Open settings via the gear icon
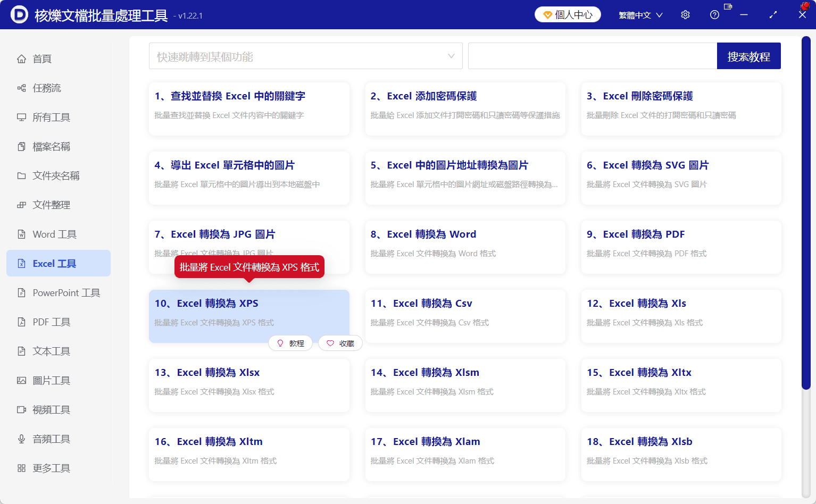 click(685, 15)
